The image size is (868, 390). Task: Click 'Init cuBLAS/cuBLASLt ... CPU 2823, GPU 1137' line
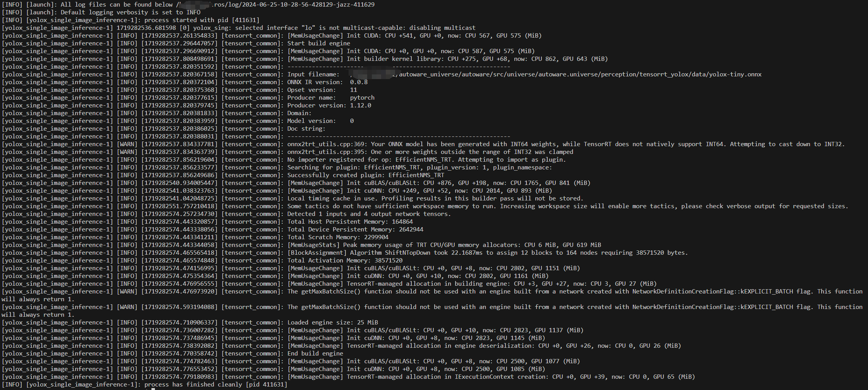[x=293, y=330]
